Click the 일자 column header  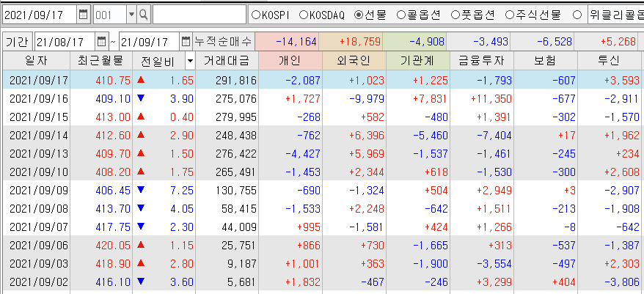tap(36, 61)
